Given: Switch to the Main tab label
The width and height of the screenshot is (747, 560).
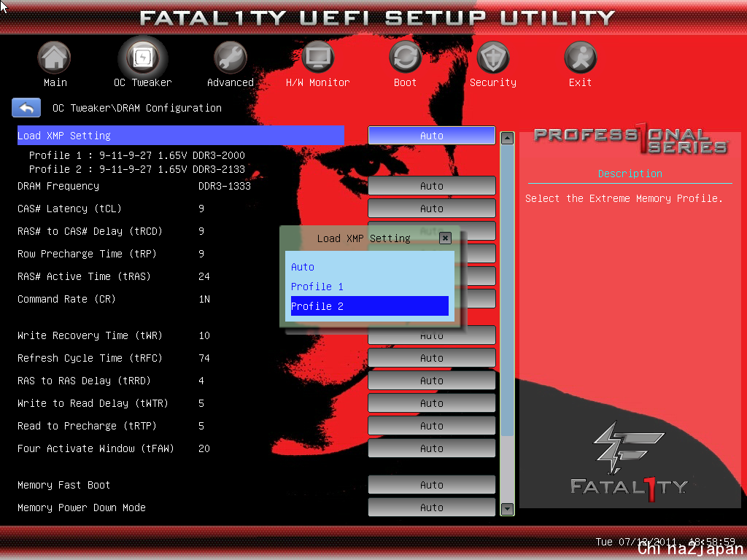Looking at the screenshot, I should (55, 82).
